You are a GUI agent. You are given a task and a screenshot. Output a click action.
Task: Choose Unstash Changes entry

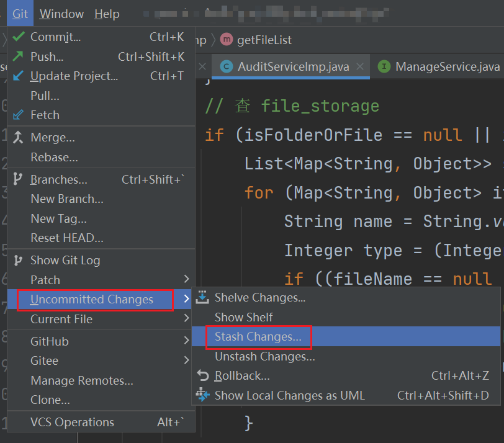click(264, 356)
